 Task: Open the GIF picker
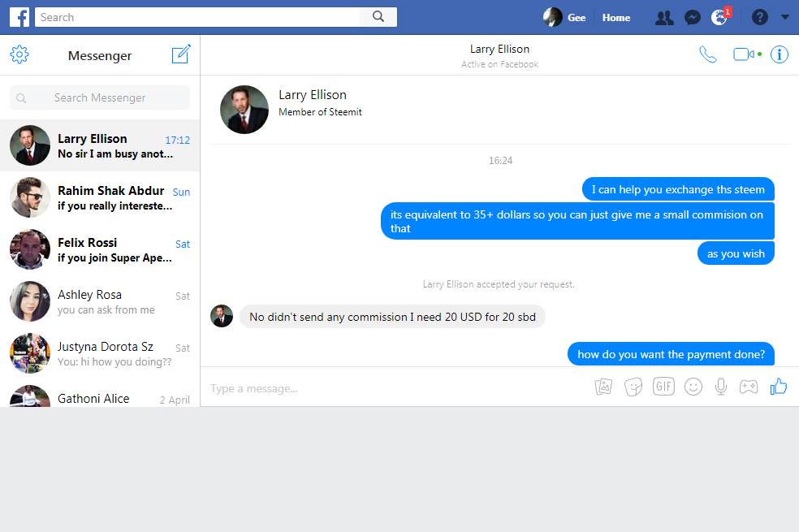(x=663, y=387)
